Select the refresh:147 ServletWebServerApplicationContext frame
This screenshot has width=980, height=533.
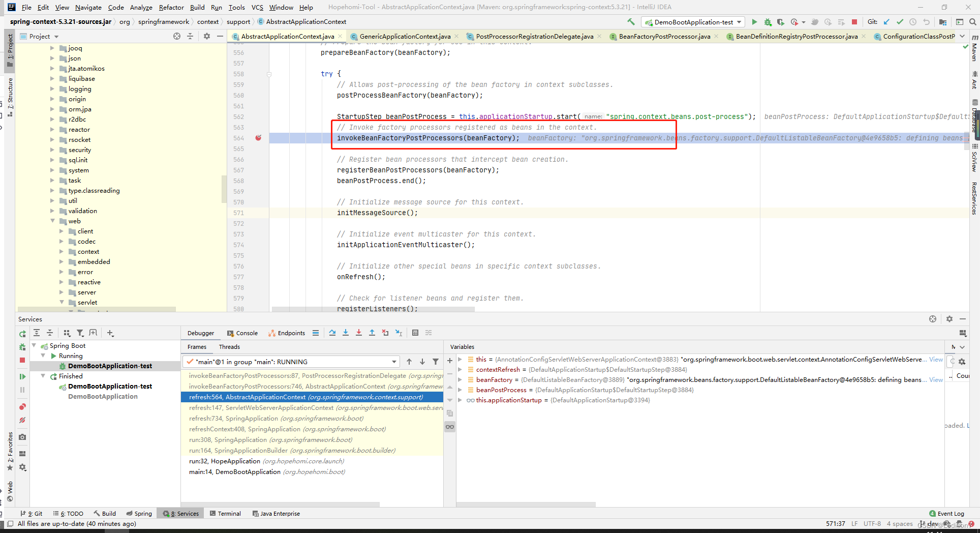[312, 408]
